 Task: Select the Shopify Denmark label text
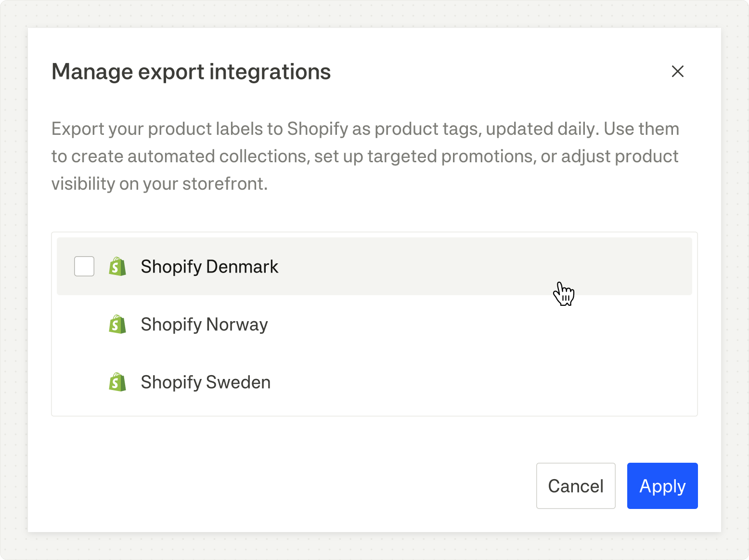pos(209,266)
